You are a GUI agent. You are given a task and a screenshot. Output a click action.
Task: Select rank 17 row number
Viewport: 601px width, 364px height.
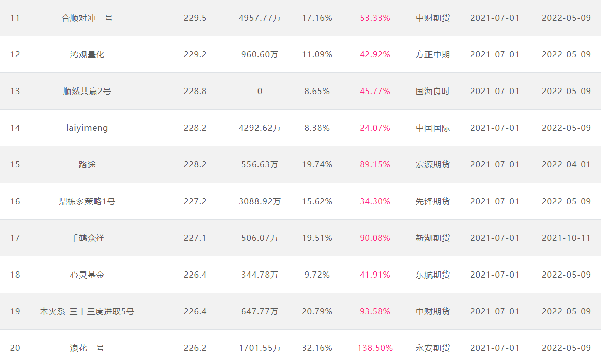pyautogui.click(x=15, y=238)
